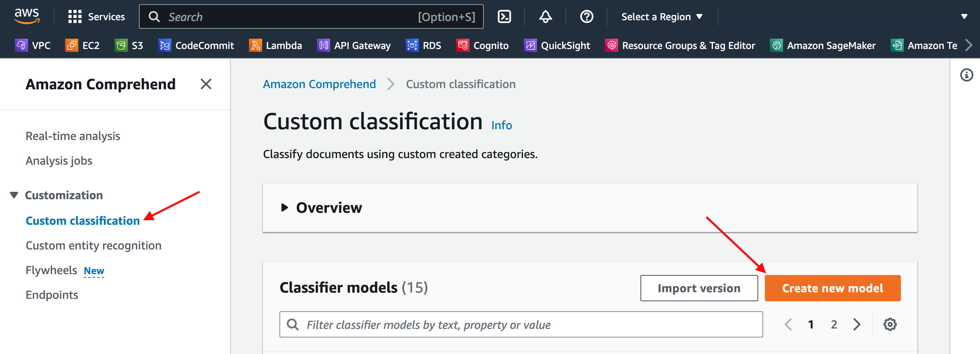Click the Amazon Comprehend breadcrumb link
980x354 pixels.
pos(319,84)
